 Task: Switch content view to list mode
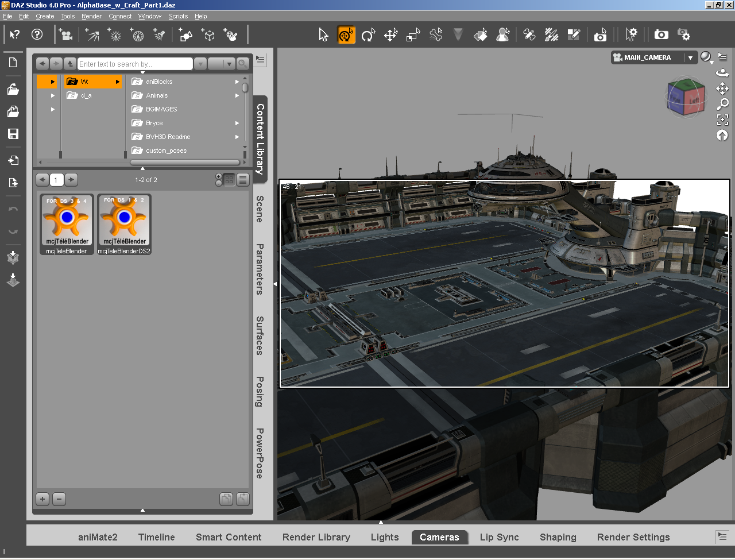[243, 180]
